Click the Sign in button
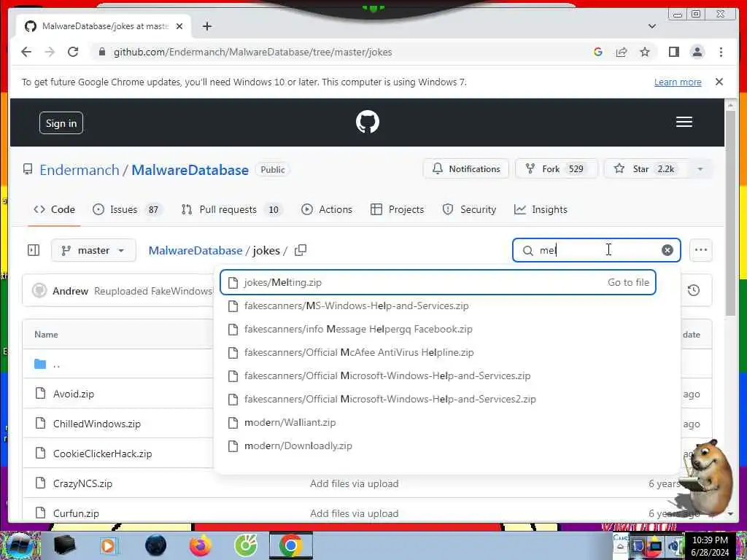The image size is (747, 560). (61, 122)
